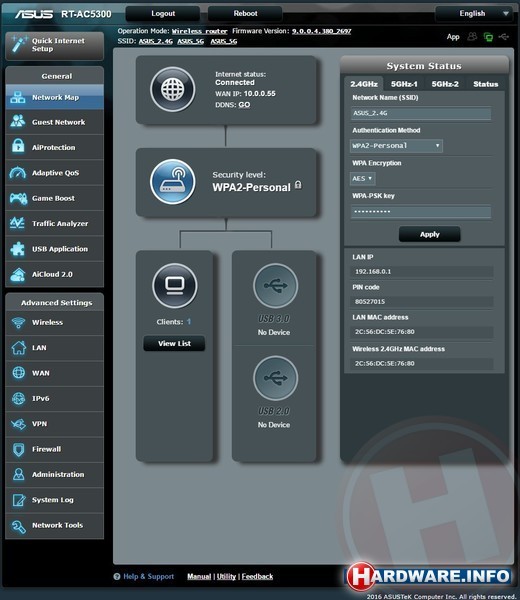Switch to the 2.4GHz tab
The height and width of the screenshot is (600, 520).
pos(364,84)
